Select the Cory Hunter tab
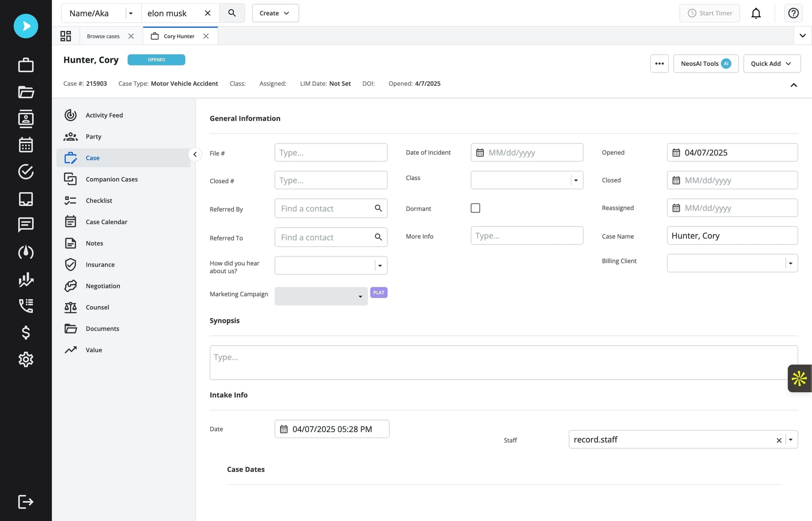This screenshot has width=812, height=521. click(x=178, y=36)
